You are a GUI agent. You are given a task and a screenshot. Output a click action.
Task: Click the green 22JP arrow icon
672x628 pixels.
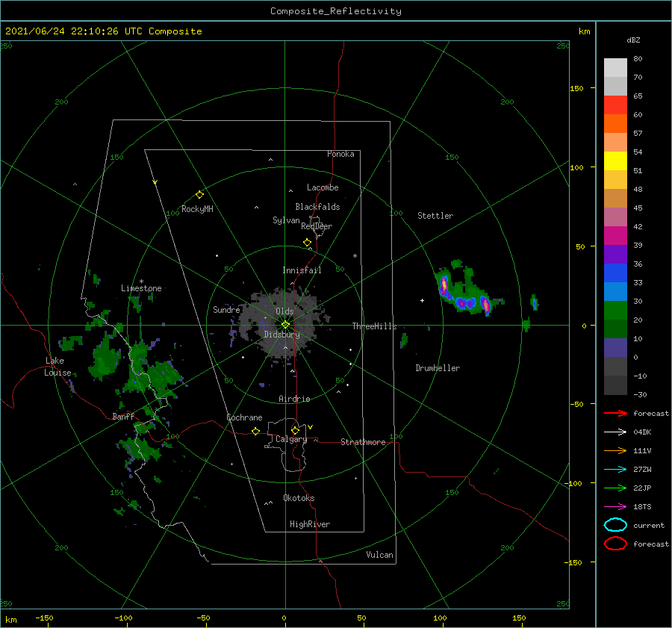click(615, 488)
